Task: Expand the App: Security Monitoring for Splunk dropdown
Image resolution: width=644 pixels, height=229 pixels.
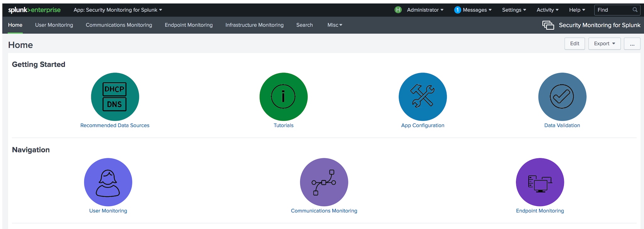Action: 118,10
